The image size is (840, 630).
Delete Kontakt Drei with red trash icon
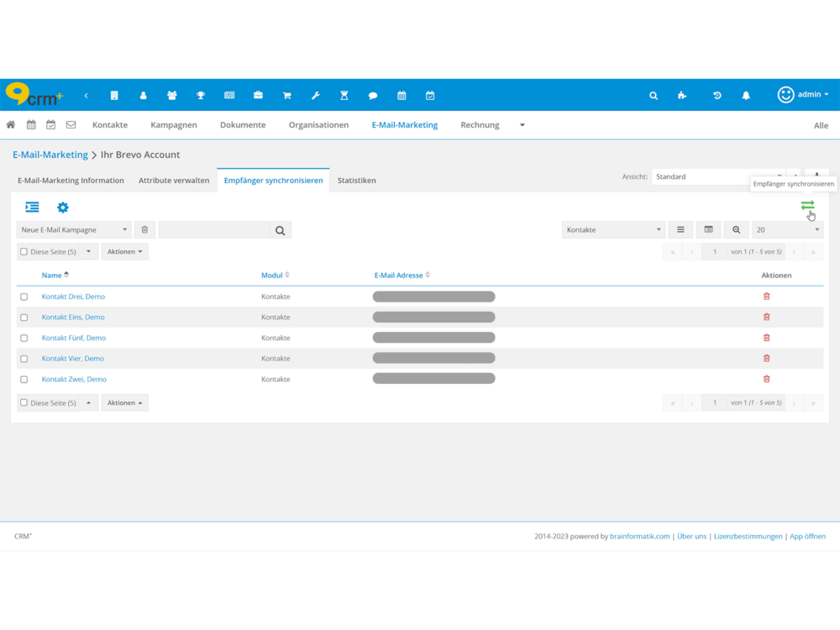(x=766, y=297)
